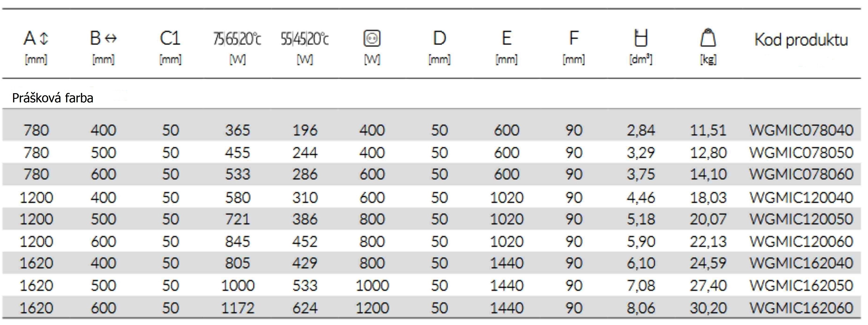868x325 pixels.
Task: Click the electric socket icon header
Action: click(x=372, y=38)
